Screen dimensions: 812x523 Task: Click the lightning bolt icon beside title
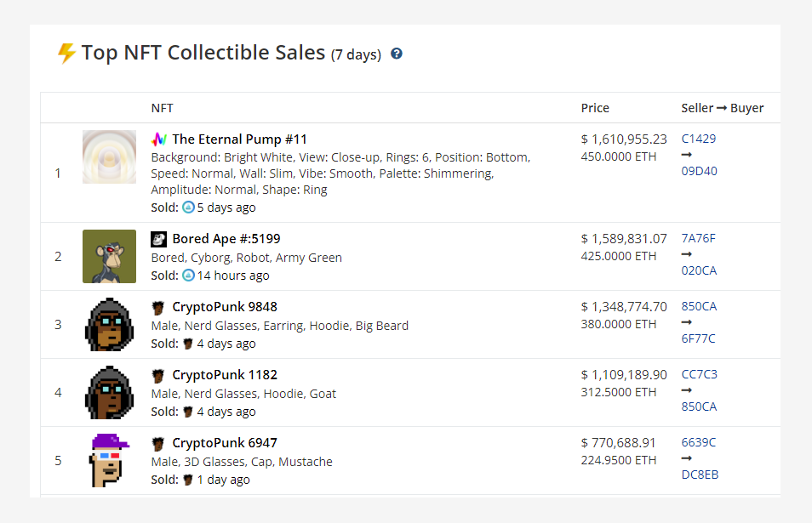pyautogui.click(x=66, y=53)
